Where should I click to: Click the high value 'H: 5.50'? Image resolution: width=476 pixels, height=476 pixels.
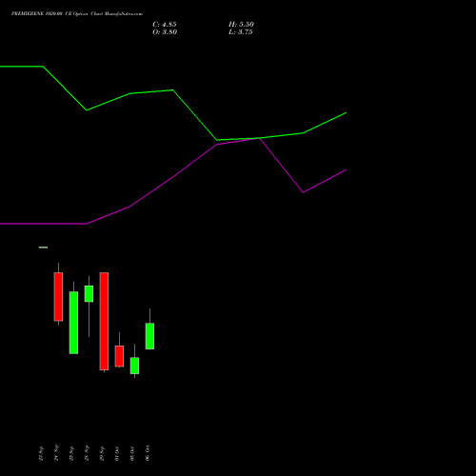[x=241, y=25]
